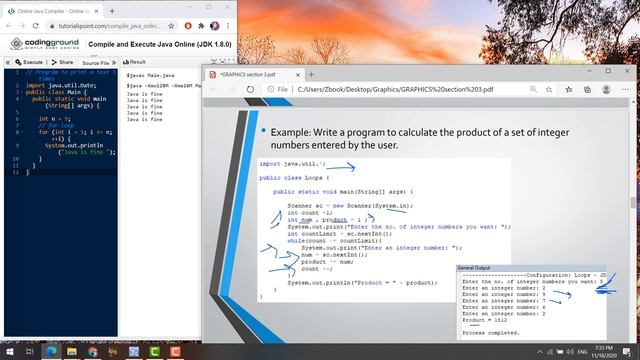The width and height of the screenshot is (640, 360).
Task: Open the Favorites list icon in Edge
Action: [569, 89]
